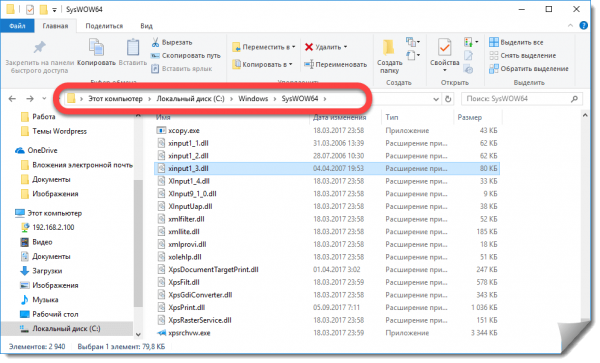This screenshot has height=363, width=600.
Task: Refresh the folder view
Action: [448, 99]
